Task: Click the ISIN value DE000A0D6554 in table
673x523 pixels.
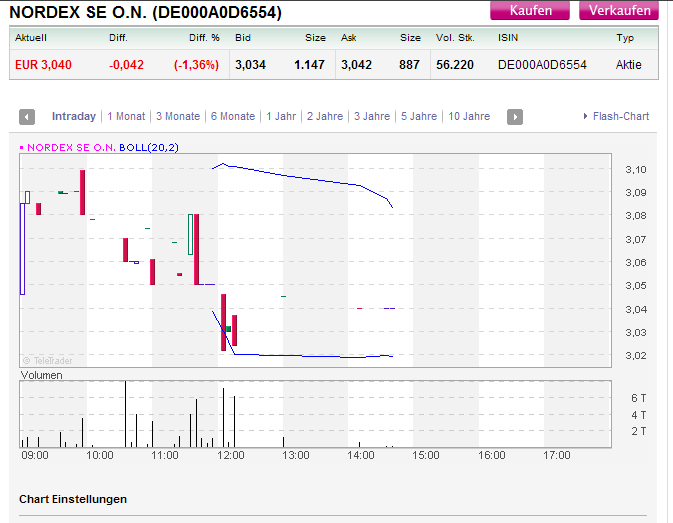Action: point(542,65)
